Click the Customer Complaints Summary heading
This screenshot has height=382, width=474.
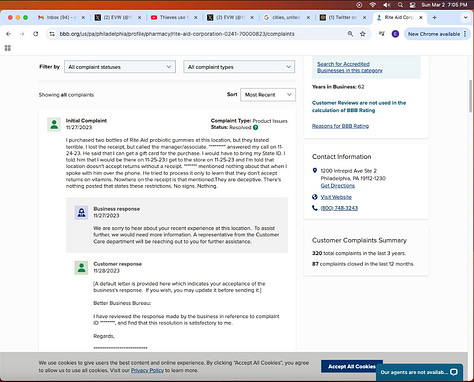click(359, 240)
